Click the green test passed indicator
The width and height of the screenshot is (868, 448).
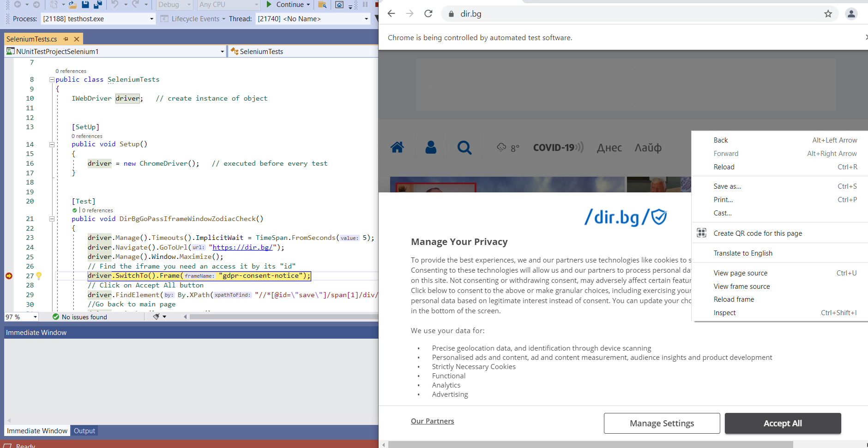(75, 210)
